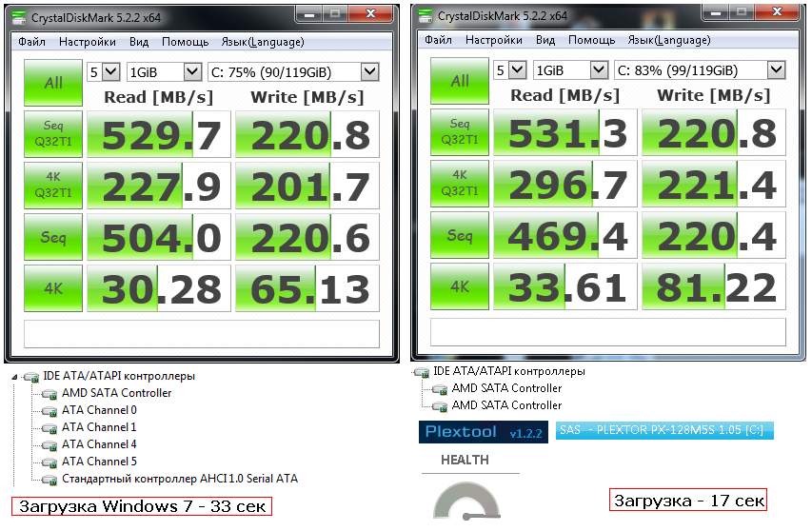The height and width of the screenshot is (531, 812).
Task: Run 4K Q32T1 test in left window
Action: [53, 186]
